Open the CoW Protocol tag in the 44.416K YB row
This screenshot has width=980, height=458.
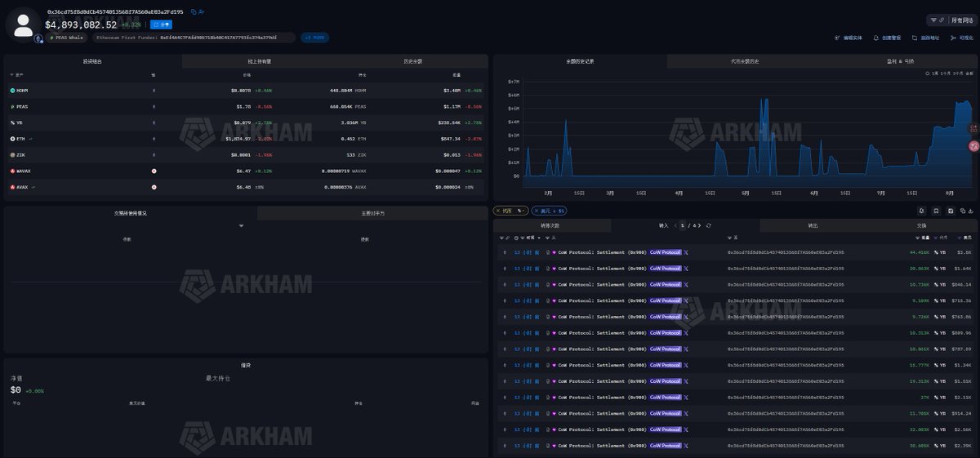(665, 252)
